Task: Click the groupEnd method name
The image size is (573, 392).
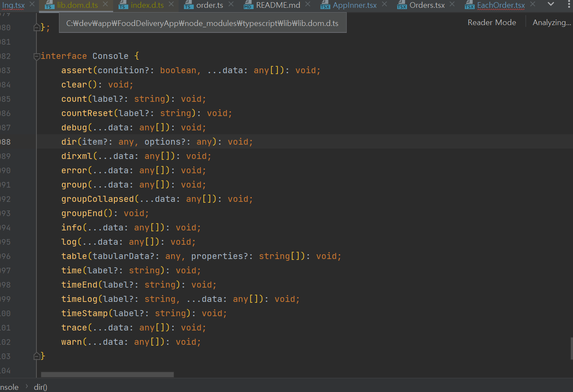Action: pos(82,214)
